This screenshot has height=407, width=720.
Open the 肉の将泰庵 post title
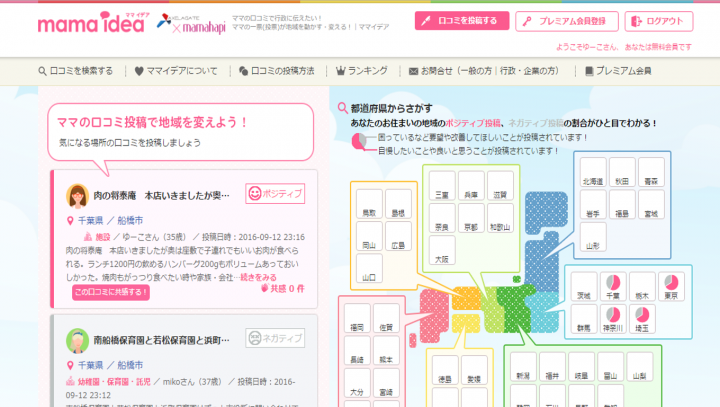161,196
